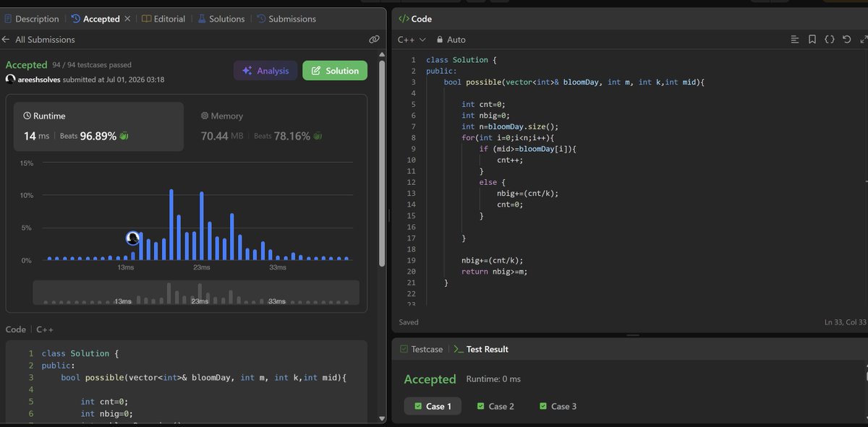Select the Runtime stats card
The height and width of the screenshot is (427, 868).
[x=98, y=126]
